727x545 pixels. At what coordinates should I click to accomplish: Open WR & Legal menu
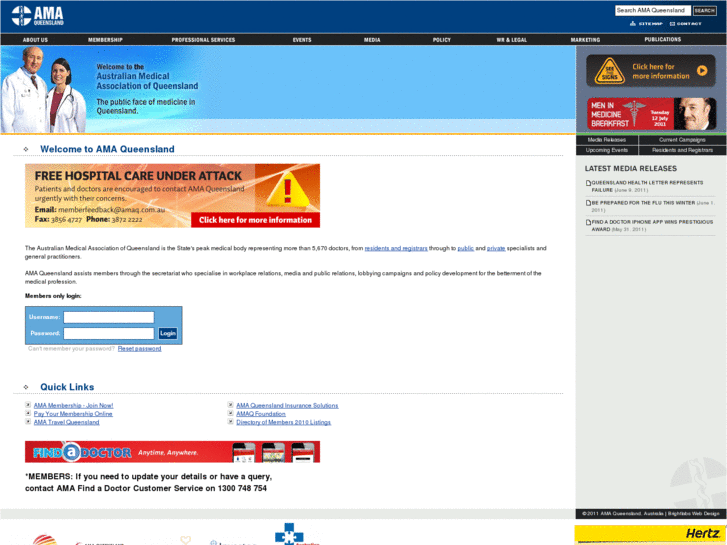(x=511, y=40)
